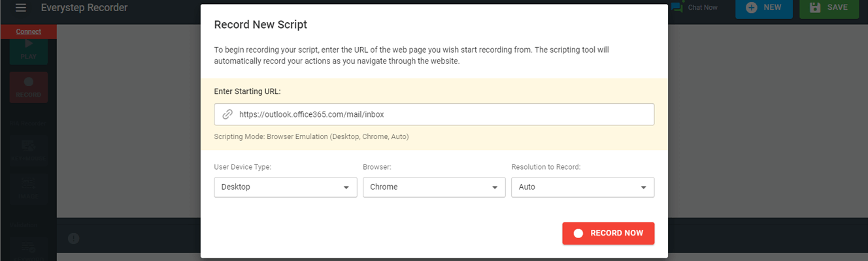
Task: Open the Browser dropdown showing Chrome
Action: coord(434,187)
